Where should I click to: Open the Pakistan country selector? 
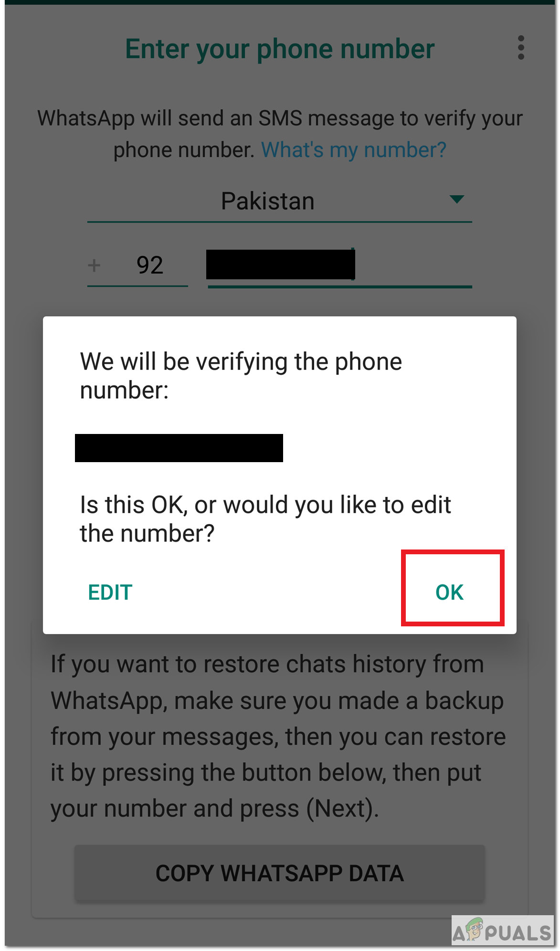[x=279, y=201]
